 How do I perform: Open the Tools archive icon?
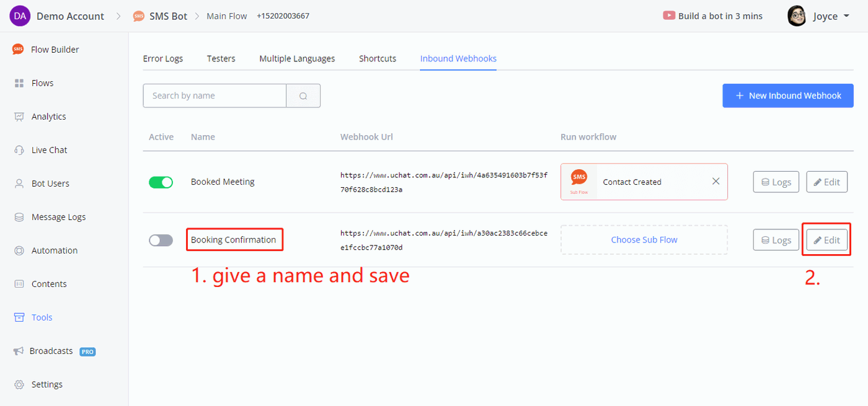(x=19, y=317)
